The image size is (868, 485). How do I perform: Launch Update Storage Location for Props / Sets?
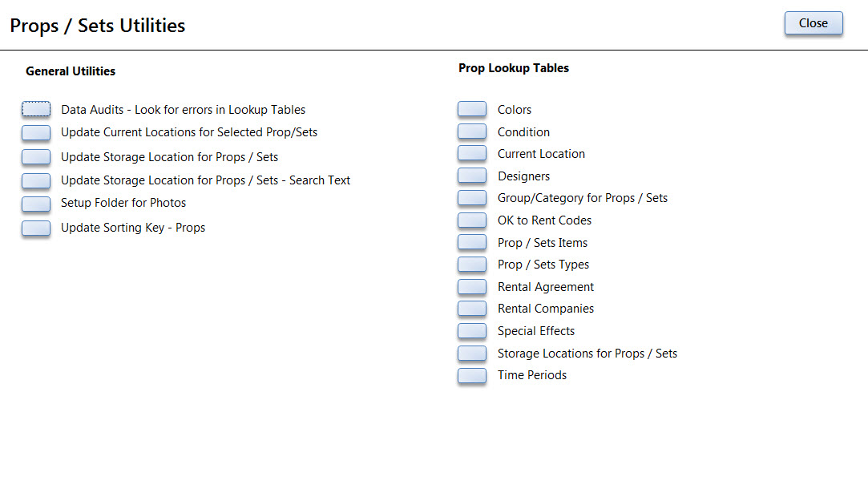[x=36, y=157]
